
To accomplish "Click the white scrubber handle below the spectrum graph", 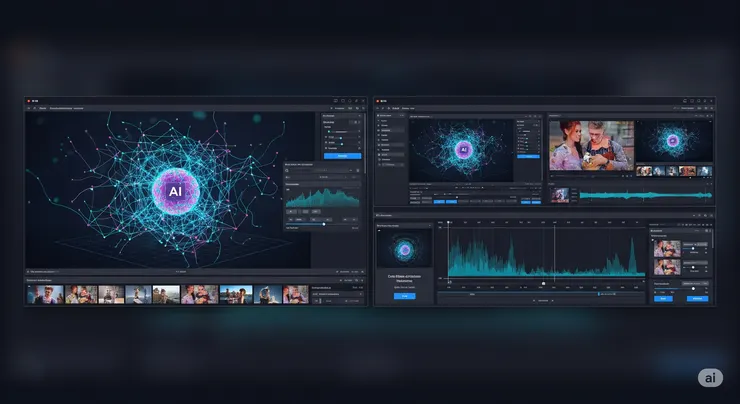I will pyautogui.click(x=544, y=284).
